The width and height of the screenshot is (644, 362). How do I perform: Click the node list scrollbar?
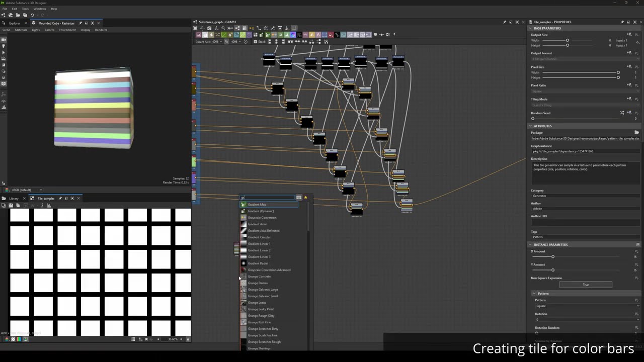308,217
